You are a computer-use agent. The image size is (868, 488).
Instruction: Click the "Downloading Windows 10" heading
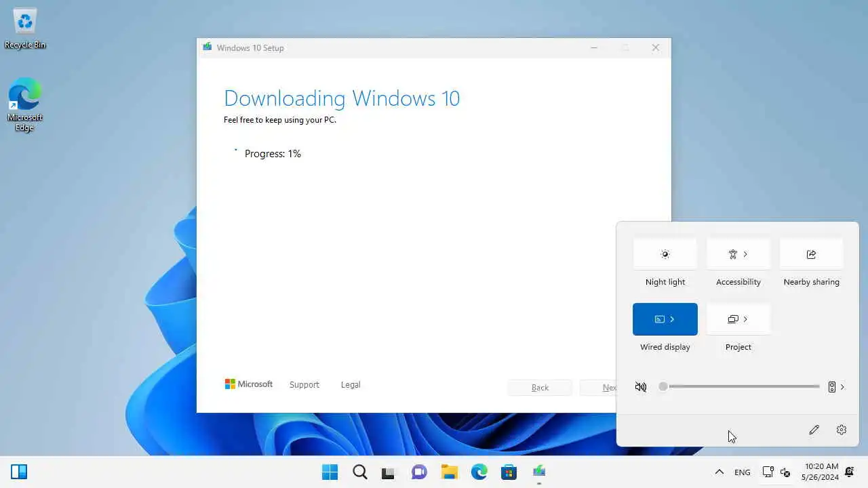(x=342, y=98)
